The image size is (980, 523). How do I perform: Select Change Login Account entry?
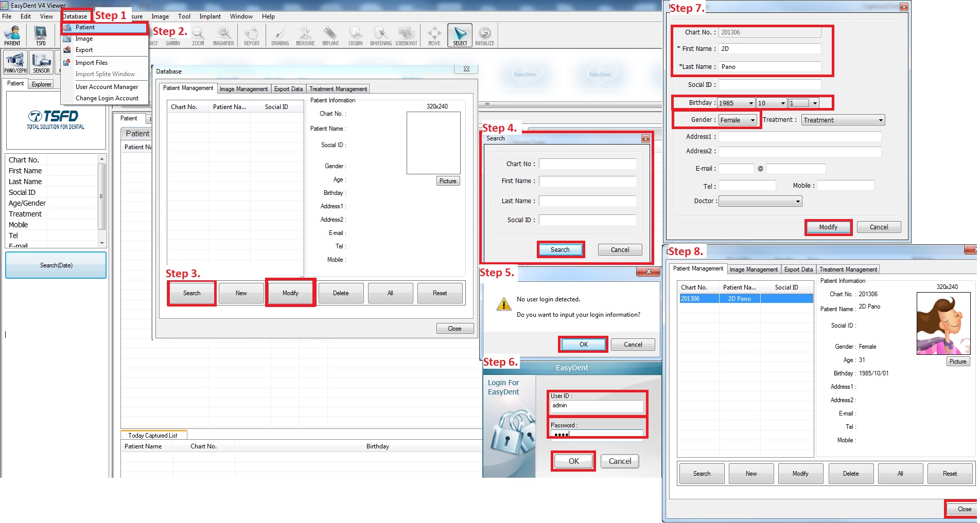(x=107, y=98)
